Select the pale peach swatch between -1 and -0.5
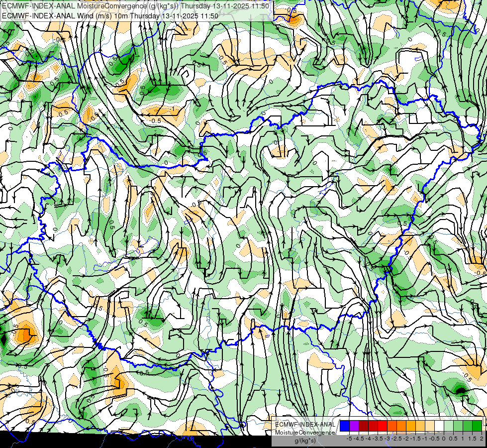This screenshot has width=487, height=448. (x=430, y=426)
